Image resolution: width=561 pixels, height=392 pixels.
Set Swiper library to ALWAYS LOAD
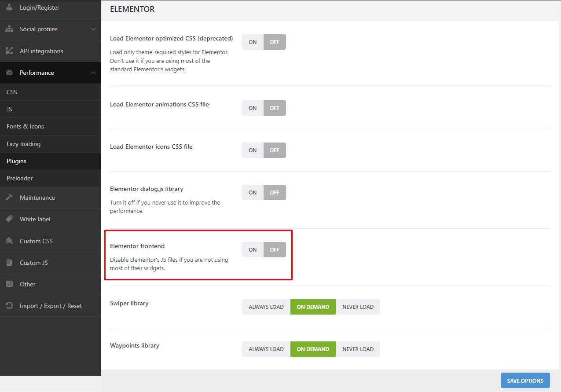pos(266,307)
